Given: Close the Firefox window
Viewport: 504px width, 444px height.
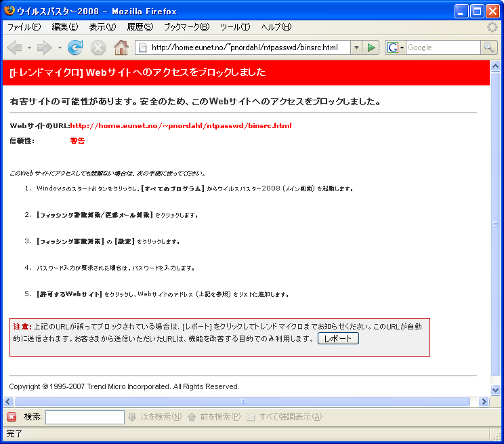Looking at the screenshot, I should point(492,12).
